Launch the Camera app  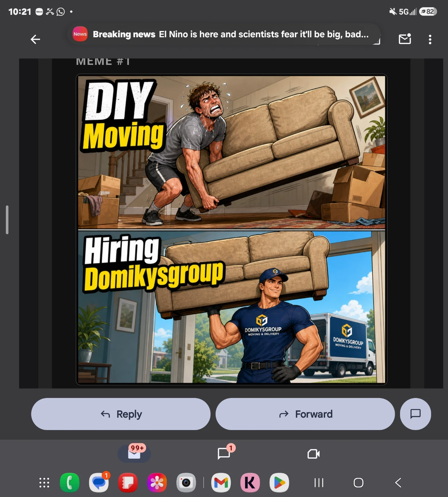(x=186, y=483)
